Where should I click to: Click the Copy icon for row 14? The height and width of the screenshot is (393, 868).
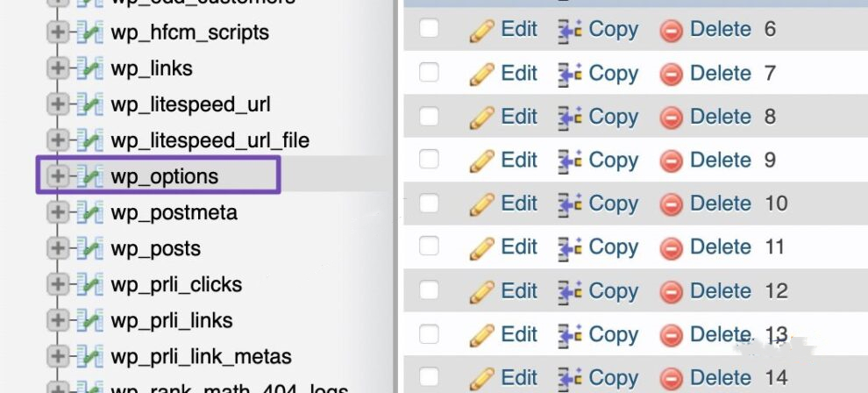click(x=570, y=379)
